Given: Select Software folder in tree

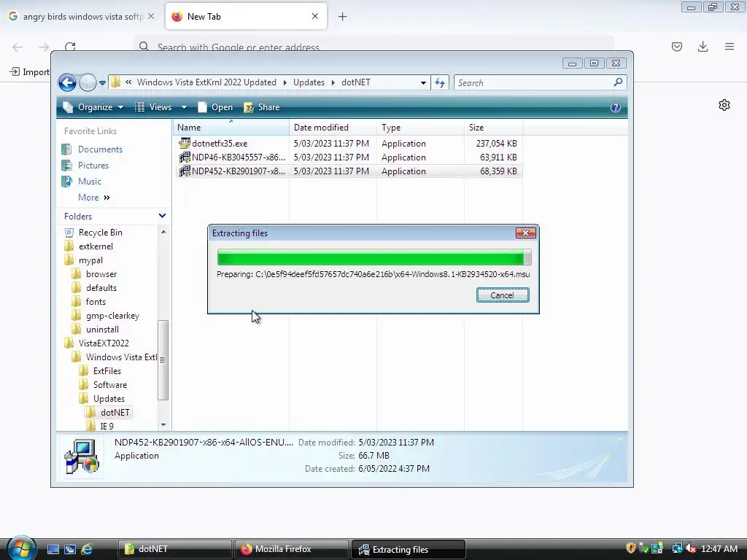Looking at the screenshot, I should click(110, 385).
